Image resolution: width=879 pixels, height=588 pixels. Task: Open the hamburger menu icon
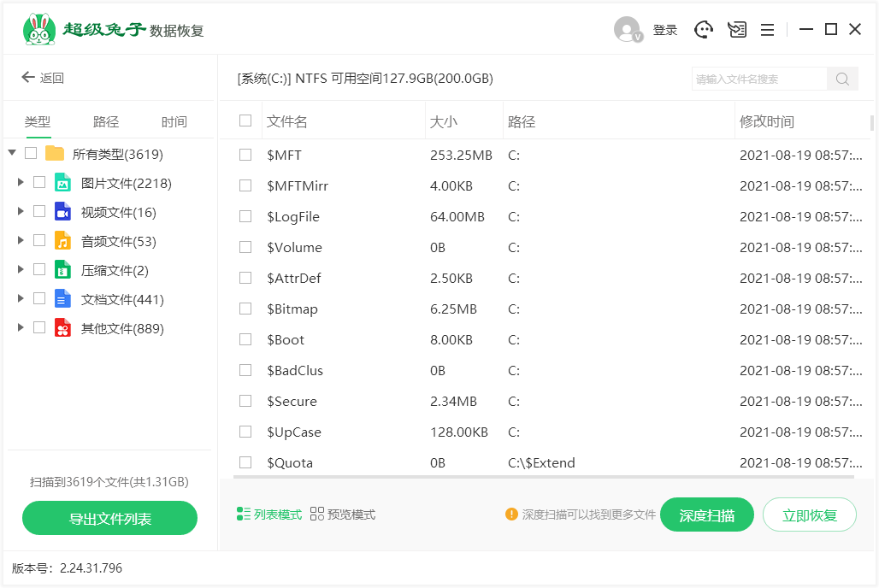[767, 29]
